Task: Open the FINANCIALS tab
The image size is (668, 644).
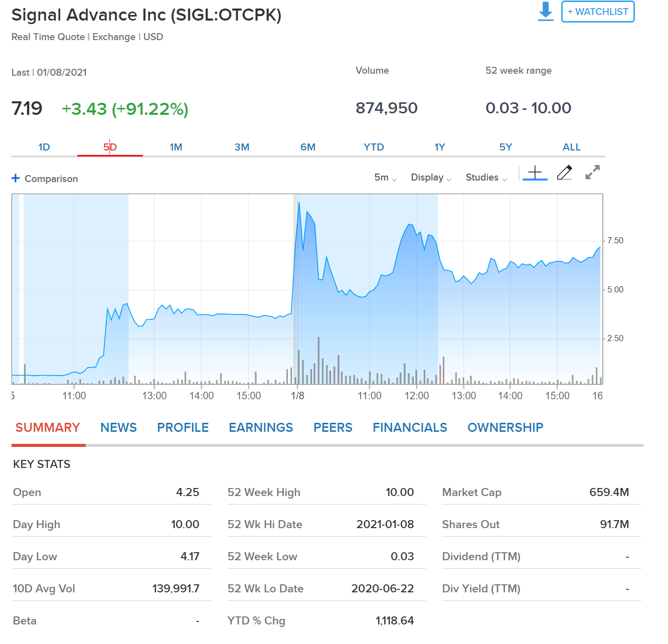Action: click(x=410, y=427)
